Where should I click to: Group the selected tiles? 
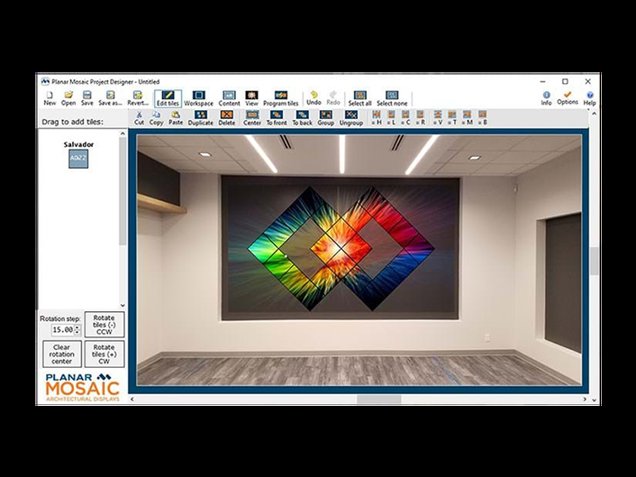pyautogui.click(x=326, y=118)
